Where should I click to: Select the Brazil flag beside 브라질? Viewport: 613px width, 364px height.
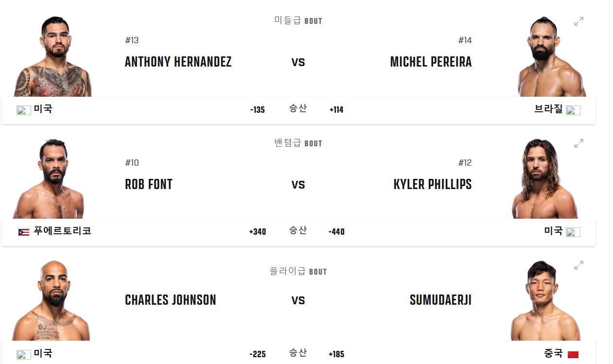click(574, 110)
